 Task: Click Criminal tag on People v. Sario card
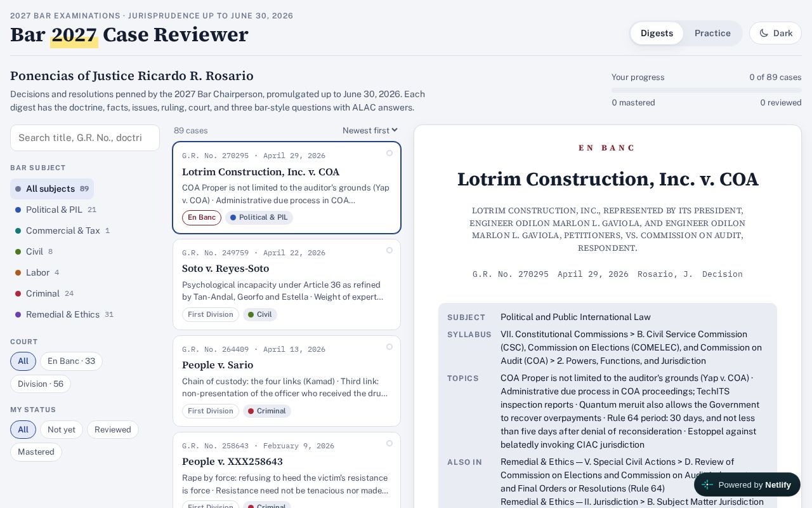267,411
